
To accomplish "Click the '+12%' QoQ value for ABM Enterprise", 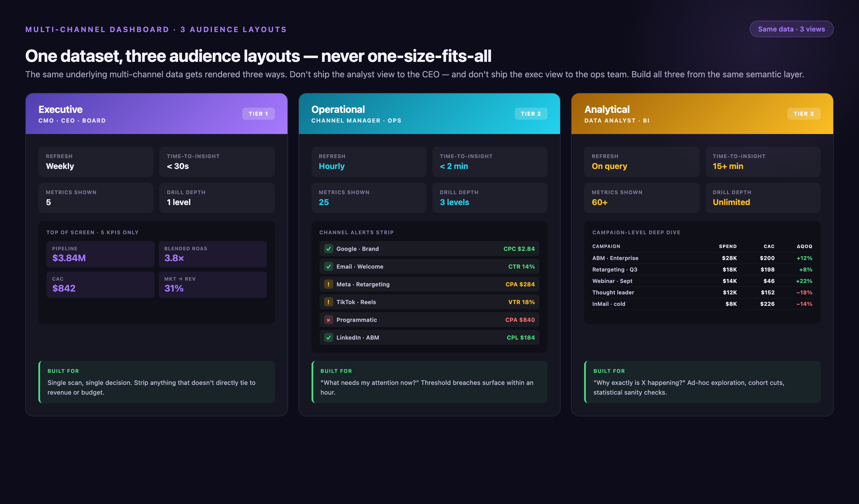I will click(805, 258).
